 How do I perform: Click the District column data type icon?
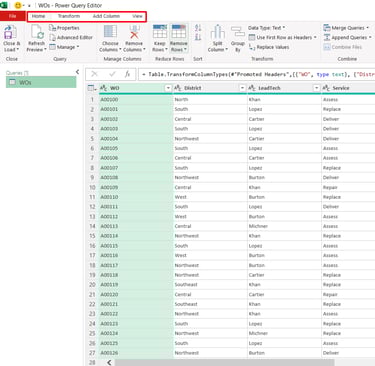pos(178,88)
